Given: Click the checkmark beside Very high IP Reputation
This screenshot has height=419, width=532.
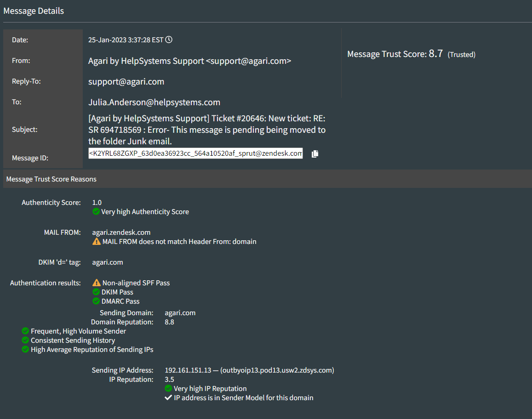Looking at the screenshot, I should (x=168, y=388).
